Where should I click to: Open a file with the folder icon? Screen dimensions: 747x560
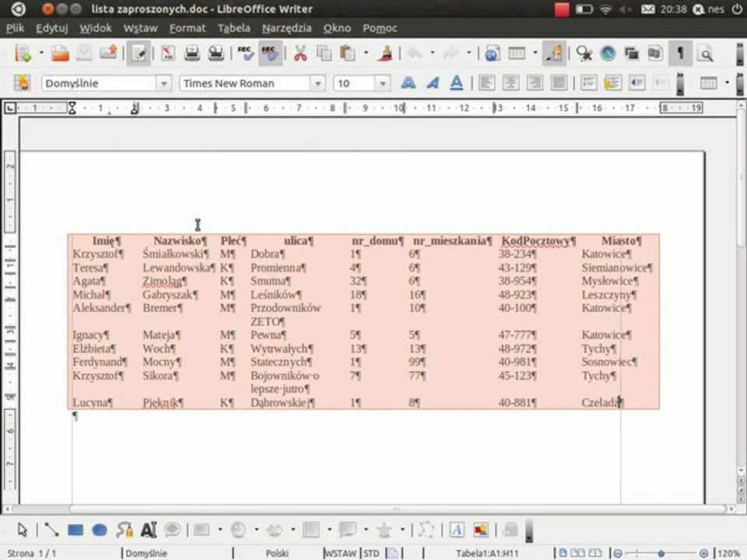60,53
